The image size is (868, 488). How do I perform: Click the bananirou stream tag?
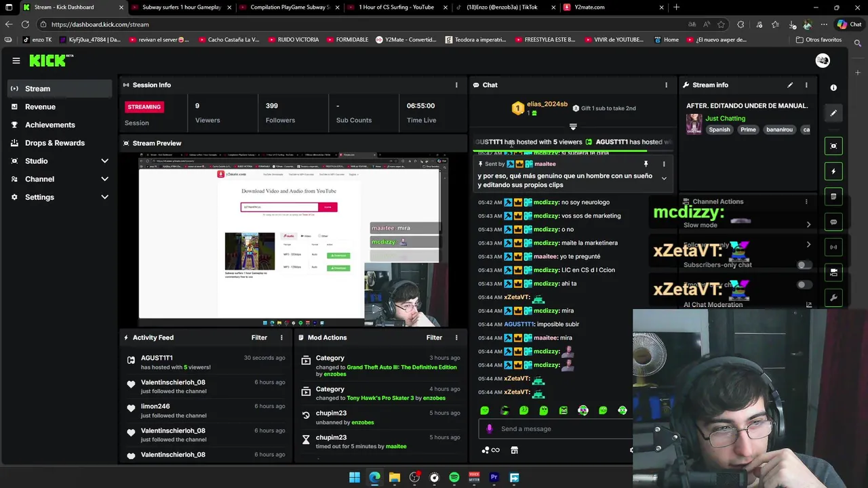point(779,129)
